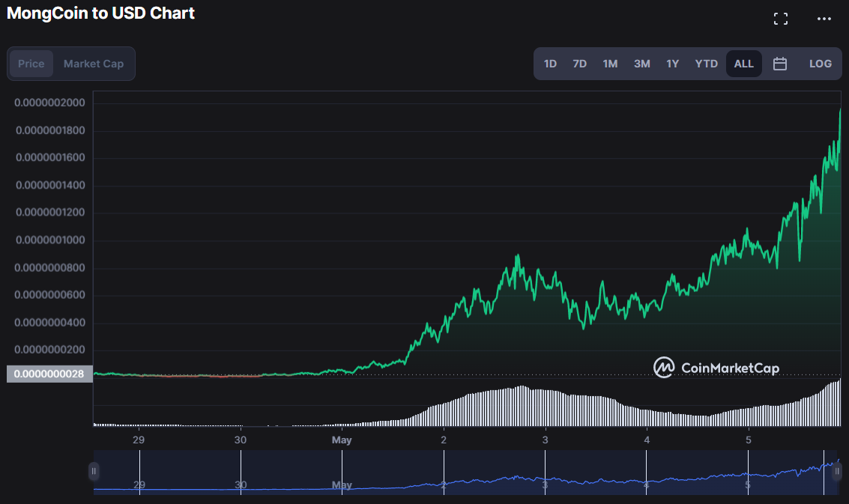Click the right timeline slider handle

836,471
